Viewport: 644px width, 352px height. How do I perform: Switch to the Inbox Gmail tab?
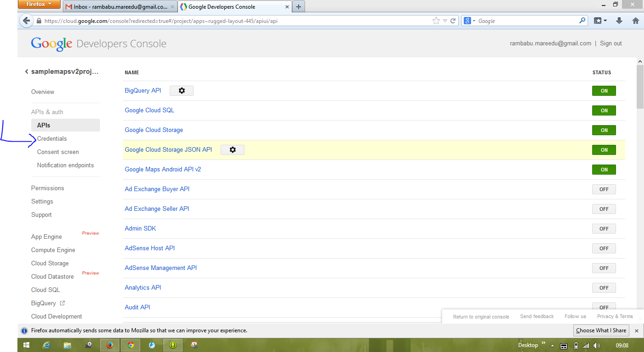[119, 7]
